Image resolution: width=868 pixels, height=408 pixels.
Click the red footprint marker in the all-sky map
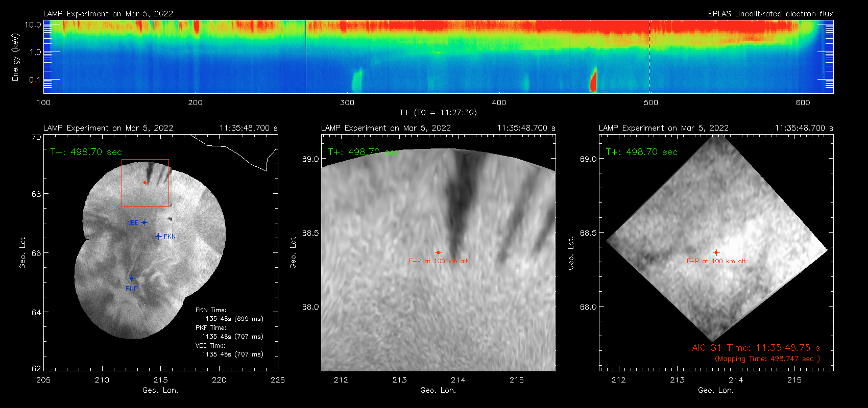pos(145,183)
